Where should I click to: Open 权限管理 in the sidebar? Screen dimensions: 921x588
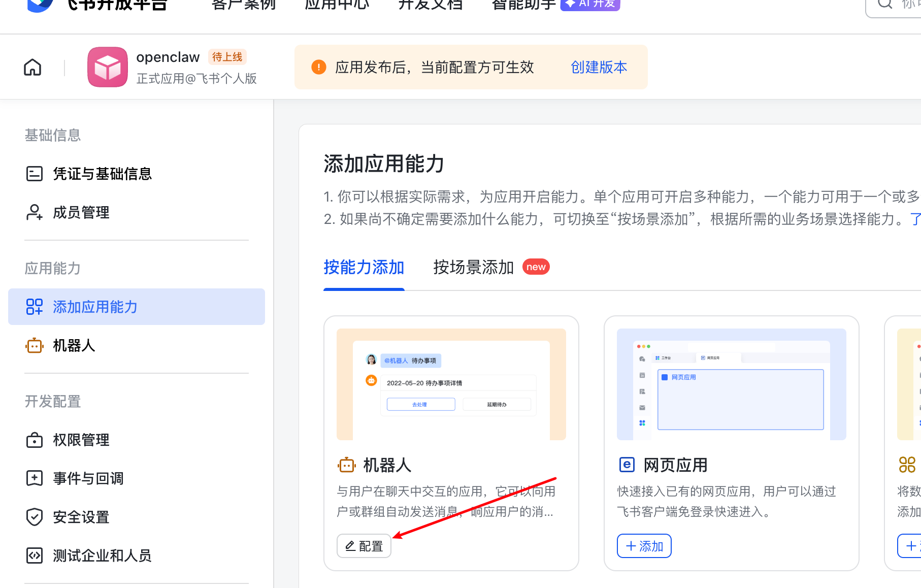pyautogui.click(x=137, y=440)
